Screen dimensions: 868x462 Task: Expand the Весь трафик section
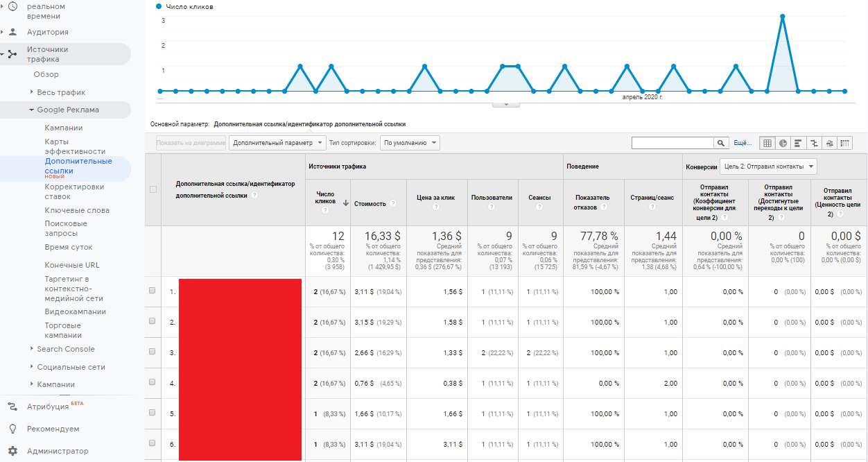click(31, 92)
